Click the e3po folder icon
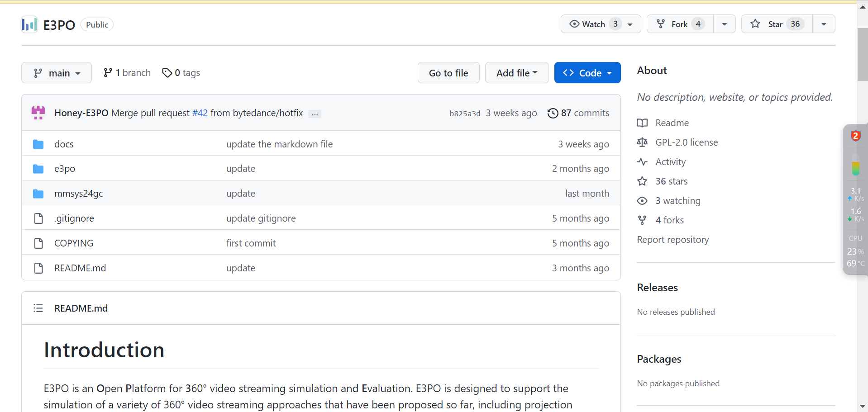This screenshot has height=412, width=868. (38, 169)
